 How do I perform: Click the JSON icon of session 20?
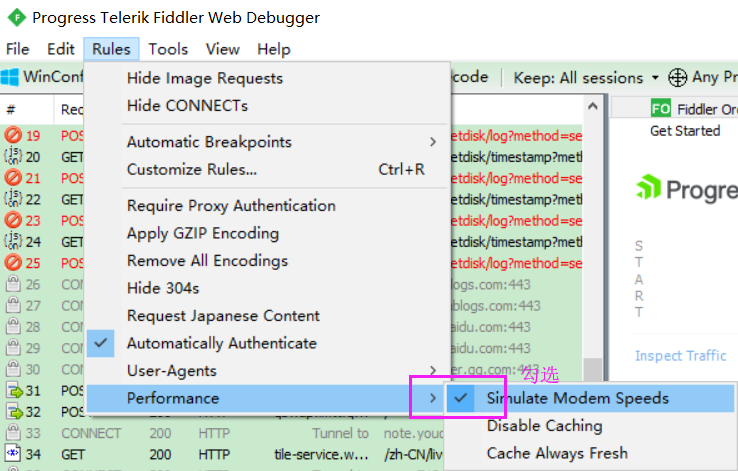click(x=13, y=156)
